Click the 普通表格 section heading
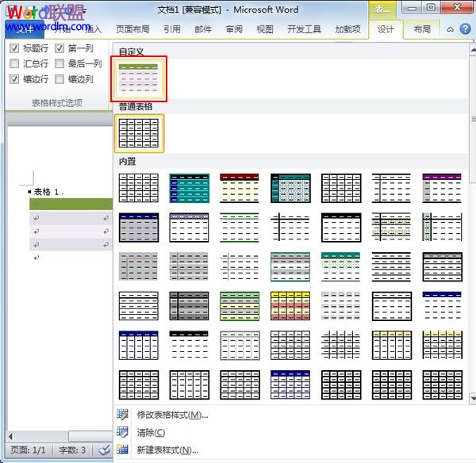Screen dimensions: 476x463 point(136,106)
